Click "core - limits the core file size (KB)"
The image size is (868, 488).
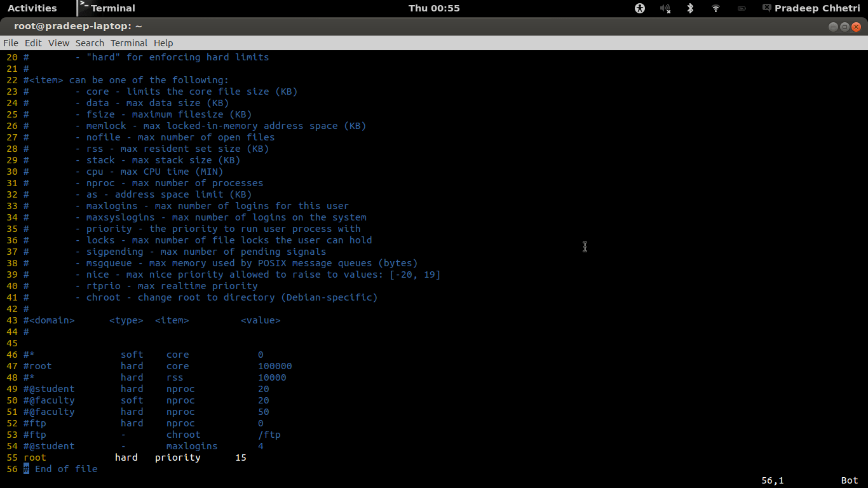coord(192,91)
